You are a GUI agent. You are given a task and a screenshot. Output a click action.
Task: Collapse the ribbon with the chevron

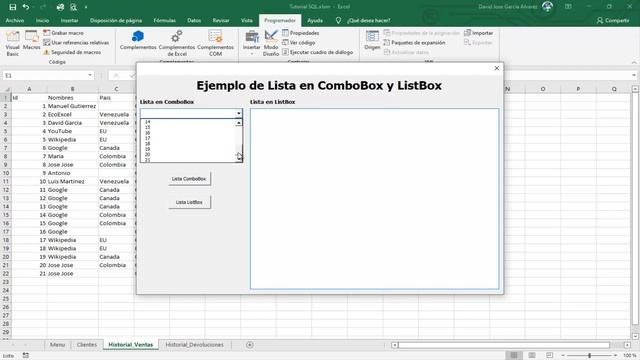click(x=634, y=62)
